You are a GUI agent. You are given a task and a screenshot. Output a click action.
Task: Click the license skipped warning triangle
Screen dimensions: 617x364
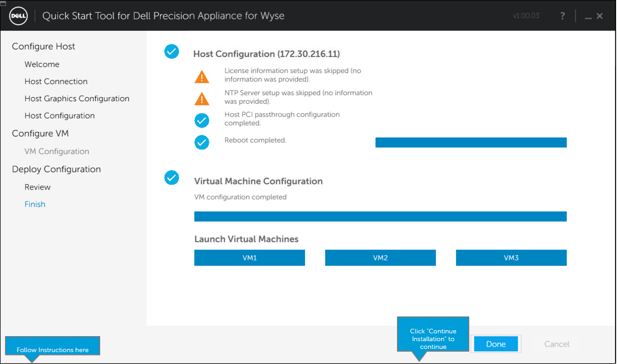click(202, 76)
